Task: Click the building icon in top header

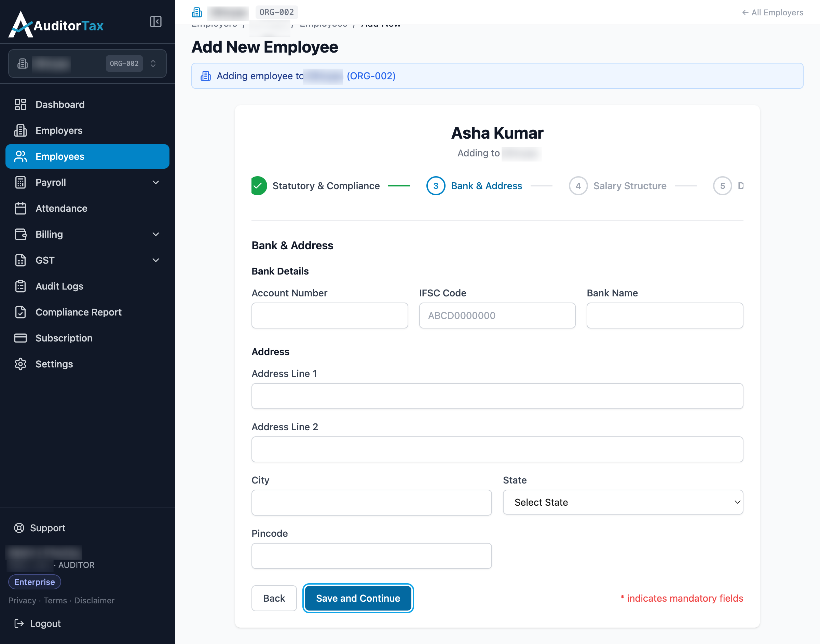Action: tap(197, 12)
